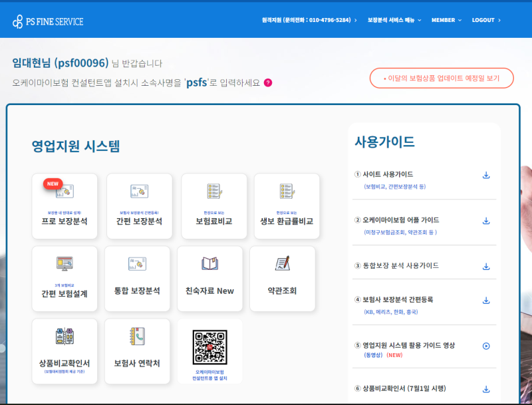Click ③ 통합보장 분석 사용가이드 text
This screenshot has width=532, height=405.
[x=396, y=265]
